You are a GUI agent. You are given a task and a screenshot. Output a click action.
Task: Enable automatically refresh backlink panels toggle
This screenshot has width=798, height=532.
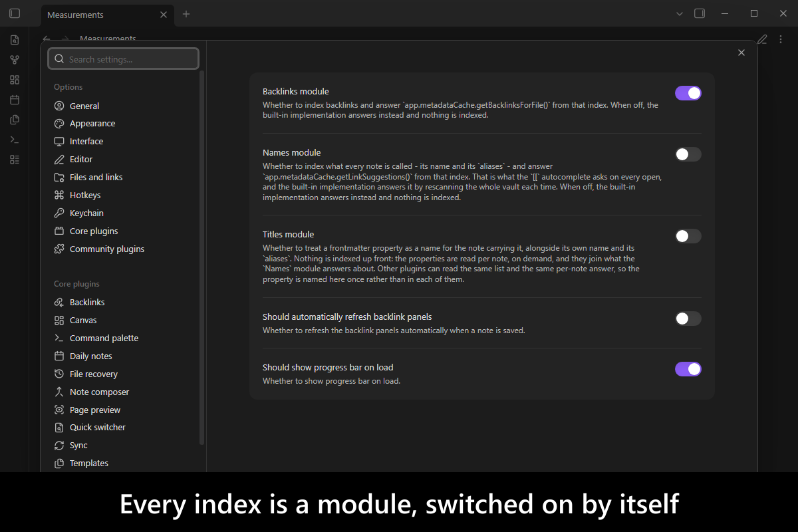coord(688,319)
